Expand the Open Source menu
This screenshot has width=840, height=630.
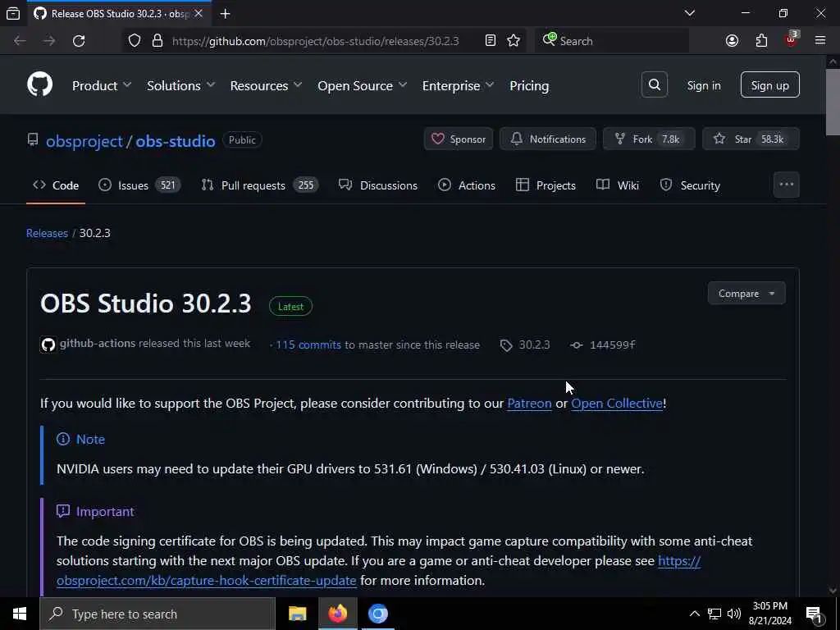point(362,85)
